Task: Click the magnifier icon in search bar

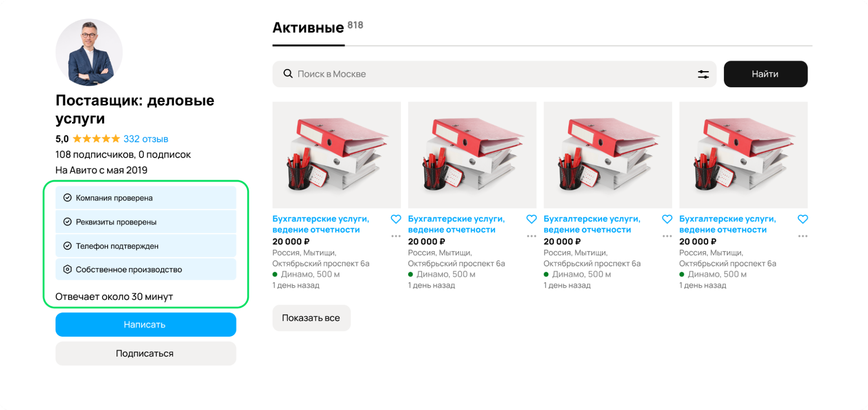Action: 287,74
